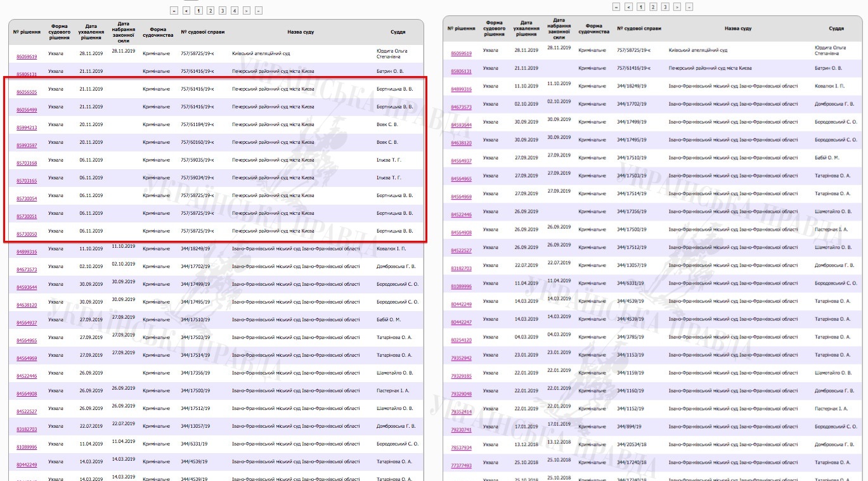
Task: Jump to last page in right pagination
Action: 689,7
